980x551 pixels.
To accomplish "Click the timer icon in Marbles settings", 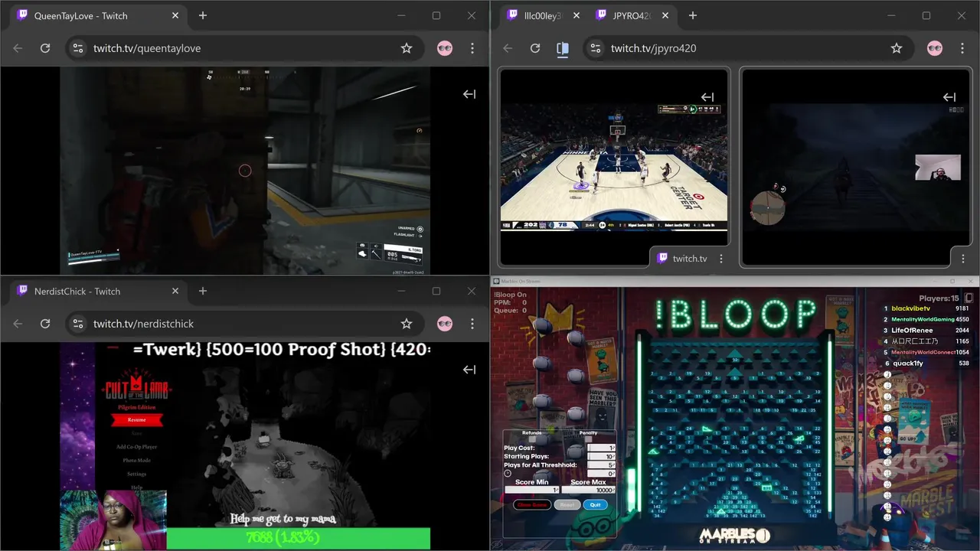I will coord(508,473).
